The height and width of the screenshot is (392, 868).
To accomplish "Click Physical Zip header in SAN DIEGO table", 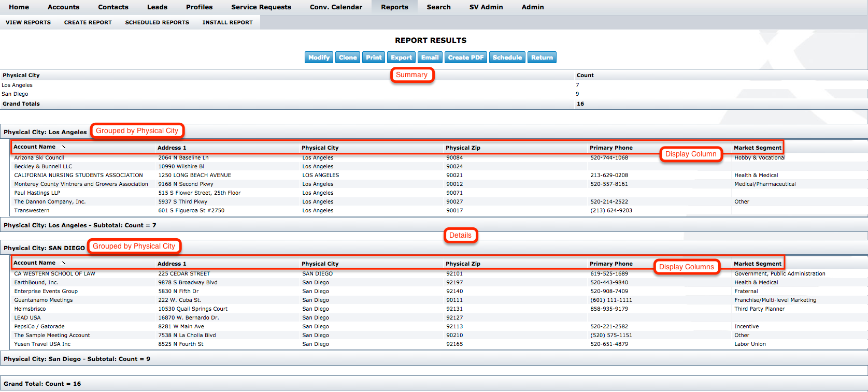I will point(463,264).
